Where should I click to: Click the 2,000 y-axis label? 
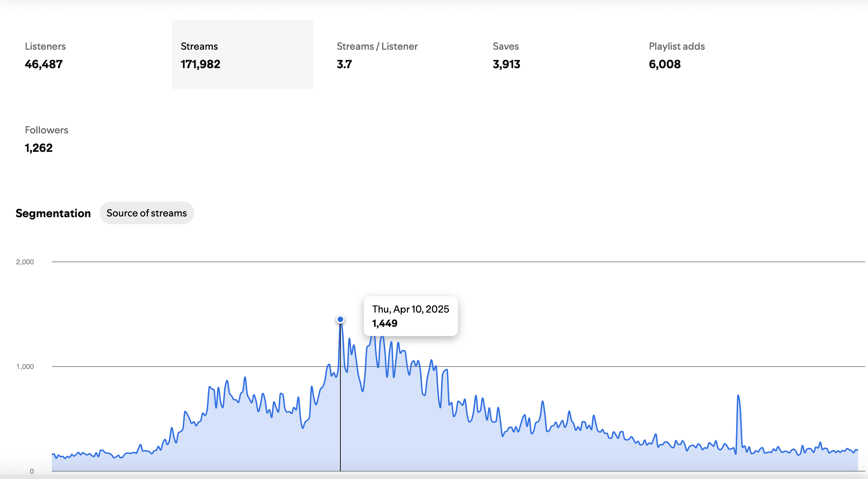point(25,262)
